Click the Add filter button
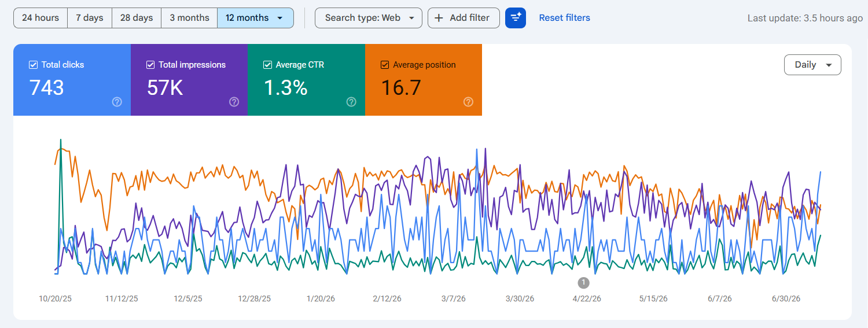 tap(463, 18)
